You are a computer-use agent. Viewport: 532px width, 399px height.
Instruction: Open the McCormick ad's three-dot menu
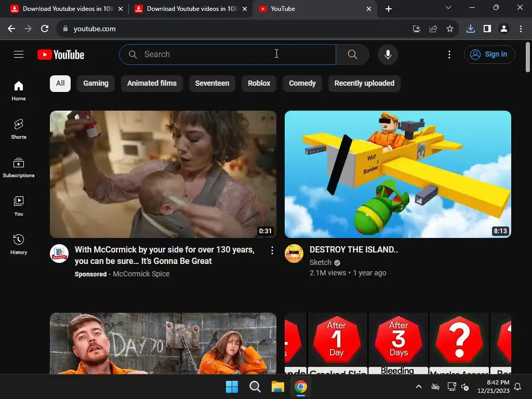click(272, 250)
